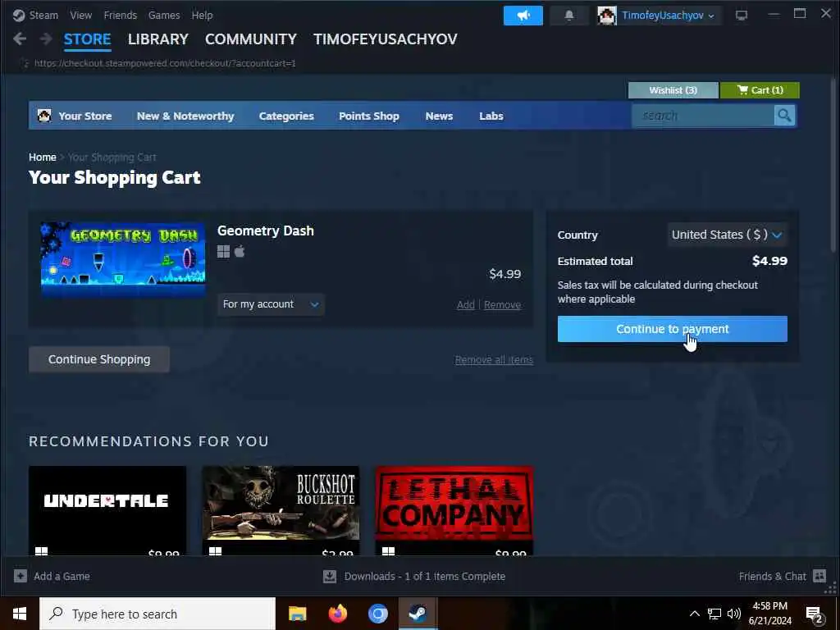840x630 pixels.
Task: Click the Windows platform icon under Geometry Dash
Action: [223, 252]
